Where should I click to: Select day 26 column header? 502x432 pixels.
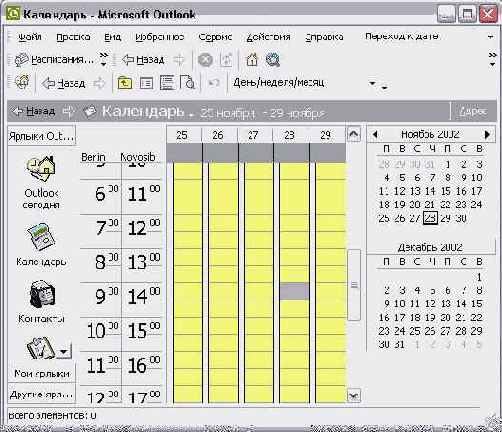tap(218, 135)
